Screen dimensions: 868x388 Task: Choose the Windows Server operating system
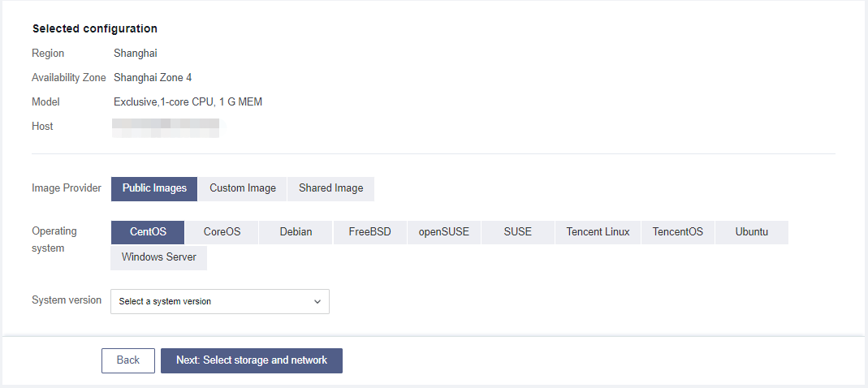[x=159, y=257]
